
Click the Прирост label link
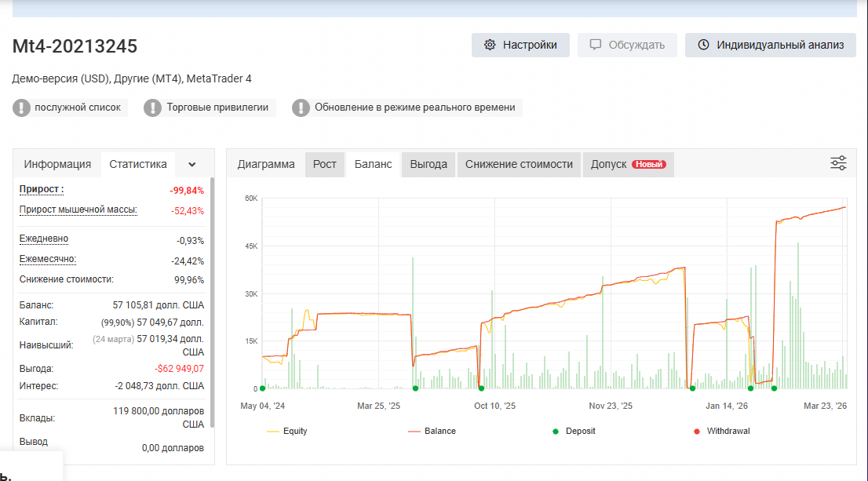click(x=42, y=189)
